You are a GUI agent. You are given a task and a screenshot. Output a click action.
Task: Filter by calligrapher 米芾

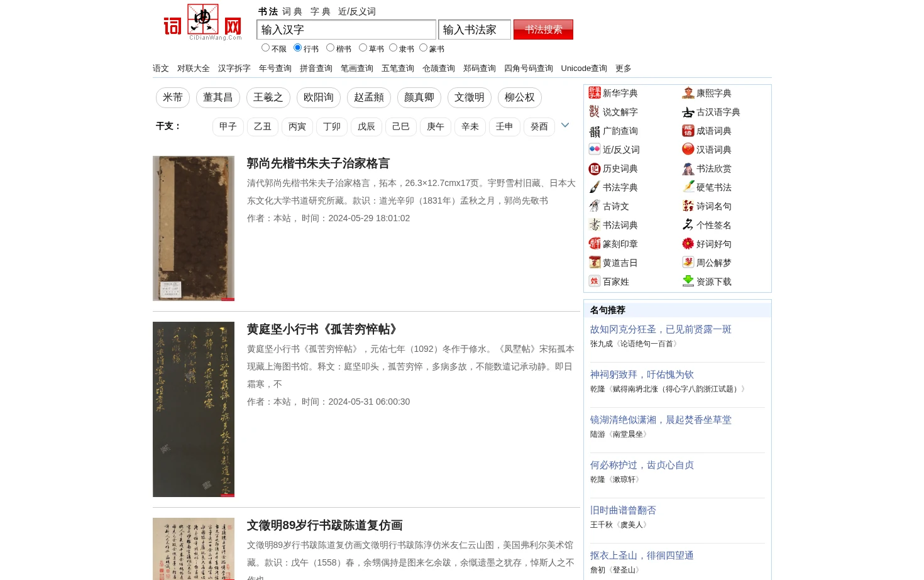coord(173,97)
